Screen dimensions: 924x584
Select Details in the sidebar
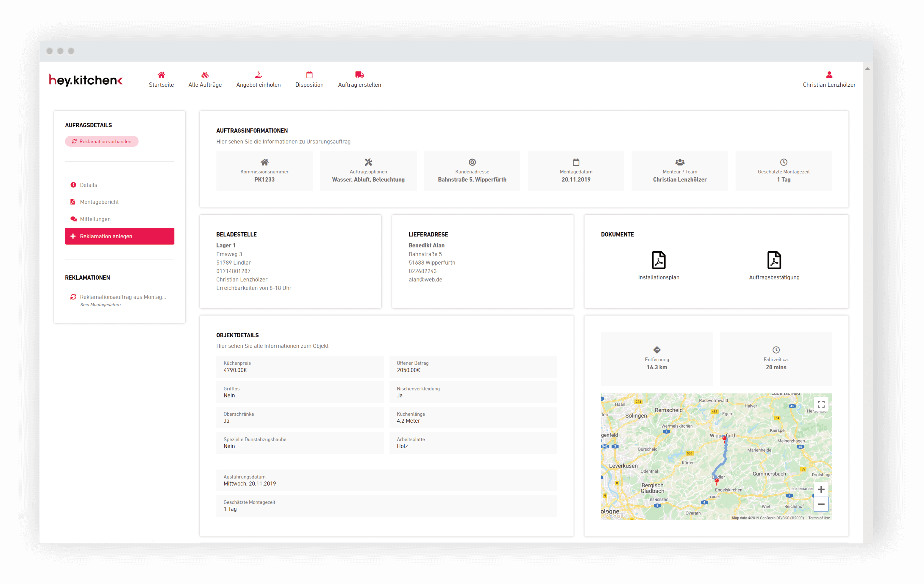tap(89, 185)
